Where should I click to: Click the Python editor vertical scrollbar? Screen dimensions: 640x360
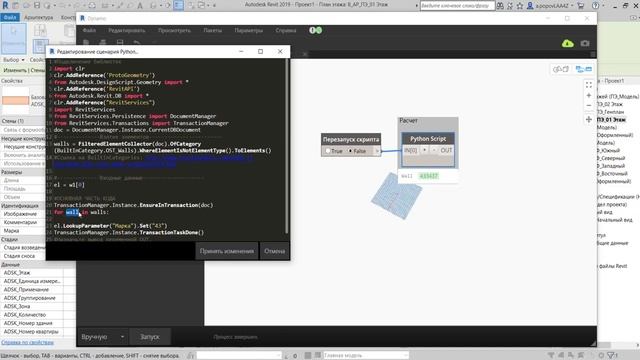click(x=287, y=146)
